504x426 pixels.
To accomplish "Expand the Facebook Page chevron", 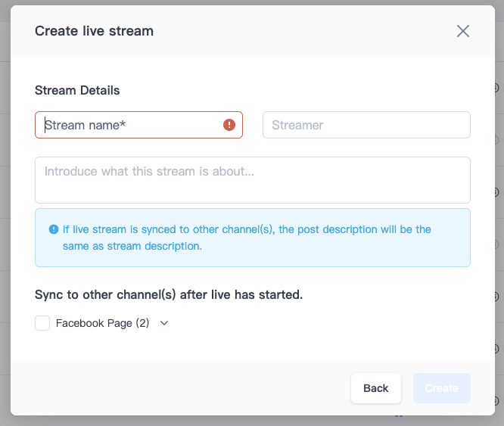I will (x=164, y=323).
